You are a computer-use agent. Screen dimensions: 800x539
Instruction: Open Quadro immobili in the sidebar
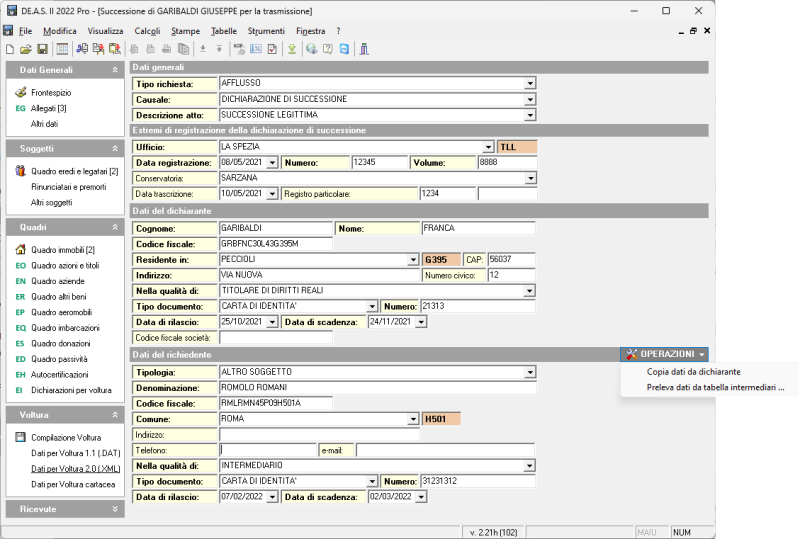click(x=62, y=250)
